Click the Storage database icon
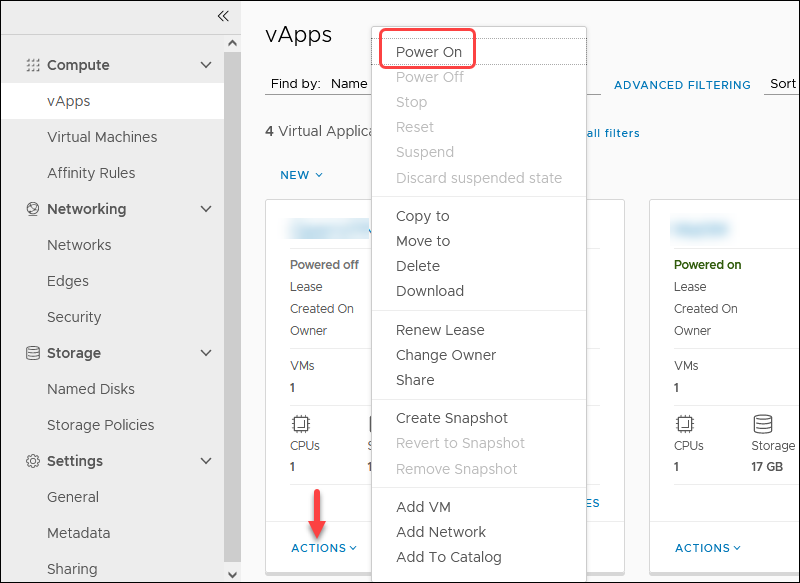The height and width of the screenshot is (583, 800). (x=33, y=352)
